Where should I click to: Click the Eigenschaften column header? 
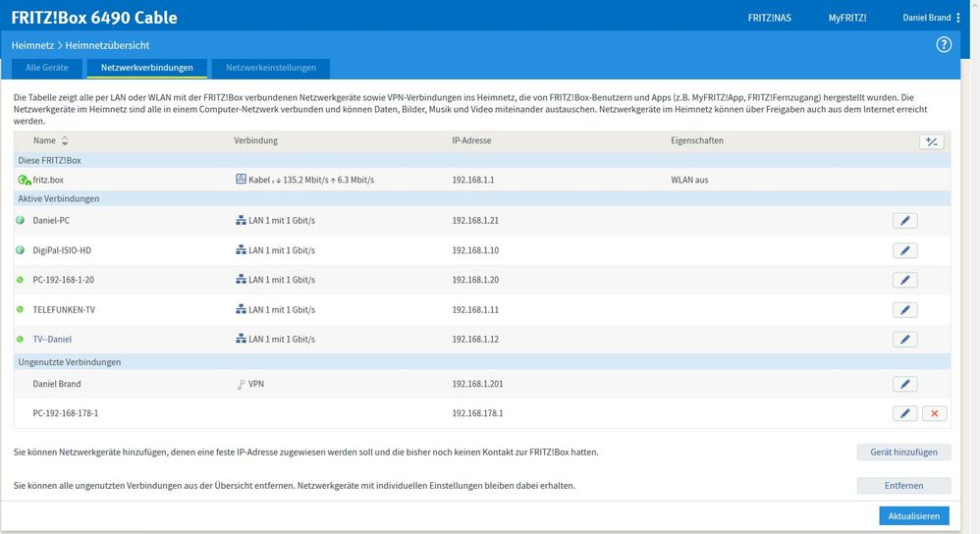tap(697, 140)
